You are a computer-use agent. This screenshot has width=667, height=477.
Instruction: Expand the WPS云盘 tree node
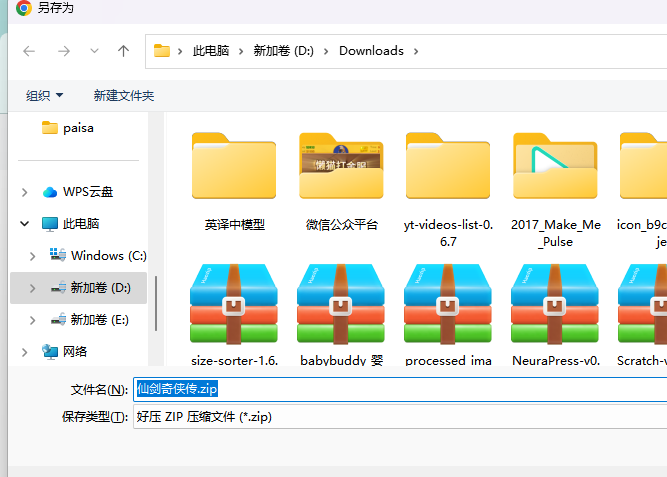[25, 192]
